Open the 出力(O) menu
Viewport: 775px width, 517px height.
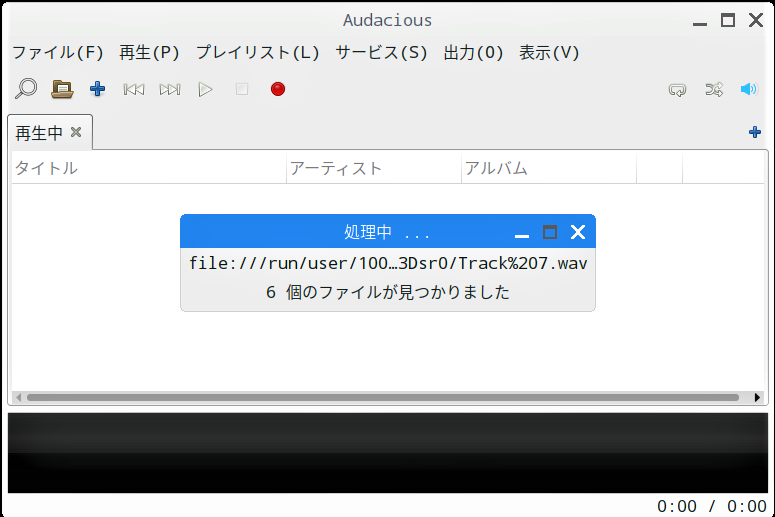474,52
